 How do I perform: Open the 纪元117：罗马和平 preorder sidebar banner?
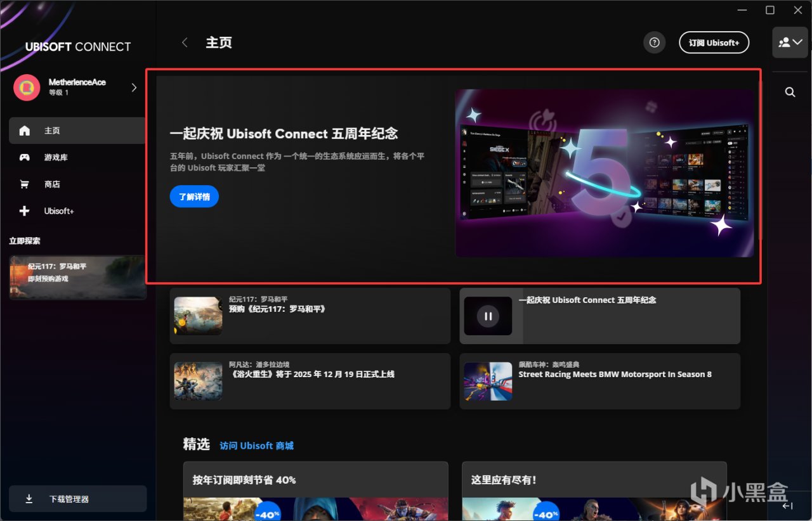tap(77, 277)
